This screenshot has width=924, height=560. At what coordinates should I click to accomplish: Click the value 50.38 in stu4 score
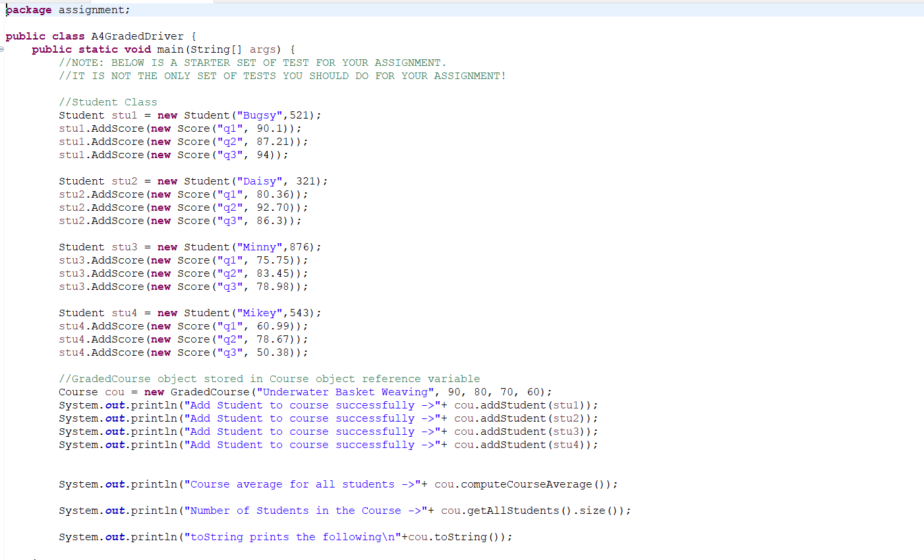point(273,352)
